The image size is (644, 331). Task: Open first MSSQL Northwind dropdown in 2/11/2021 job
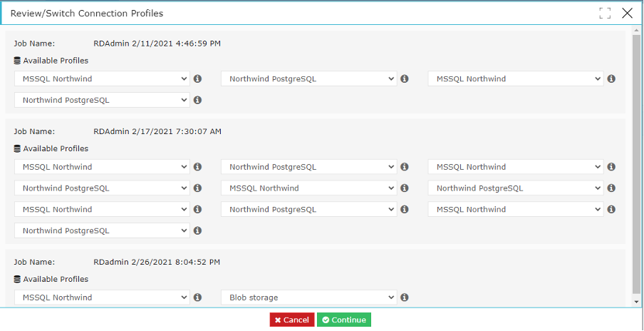point(103,78)
